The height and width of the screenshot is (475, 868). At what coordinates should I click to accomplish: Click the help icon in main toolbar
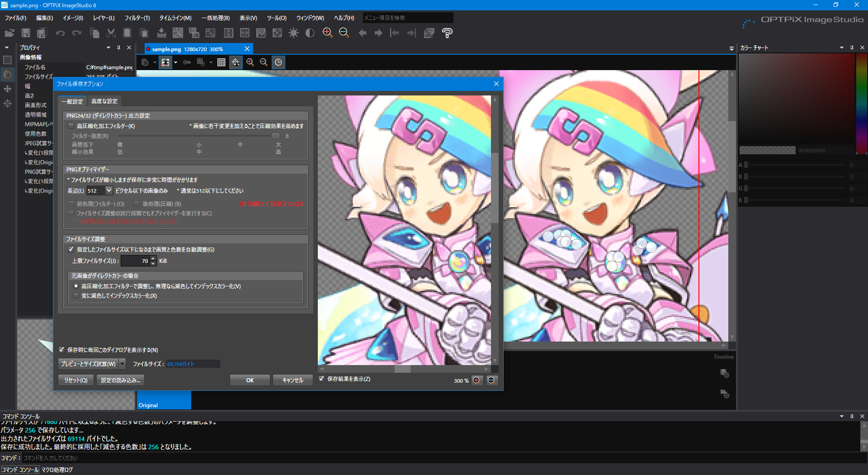point(447,33)
